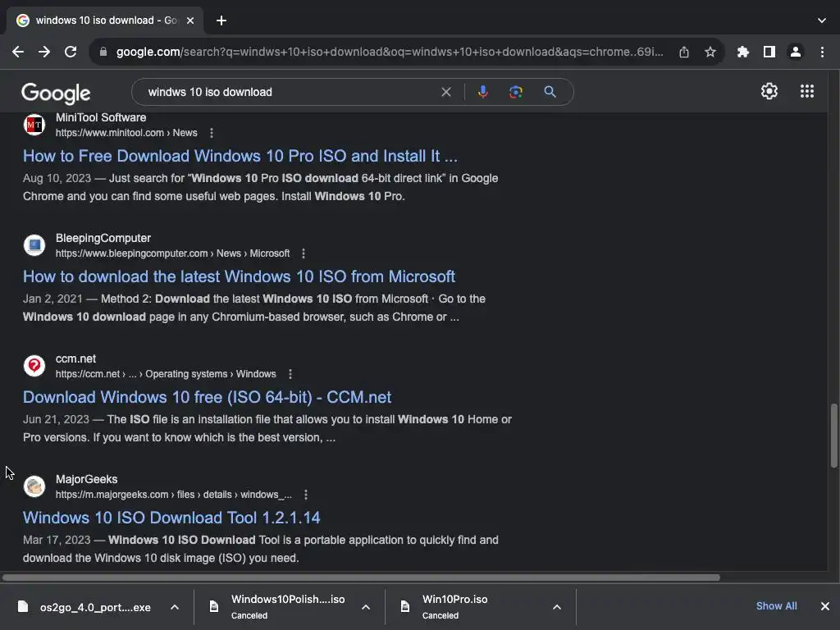The height and width of the screenshot is (630, 840).
Task: Select the 'windows 10 iso download' tab
Action: click(104, 21)
